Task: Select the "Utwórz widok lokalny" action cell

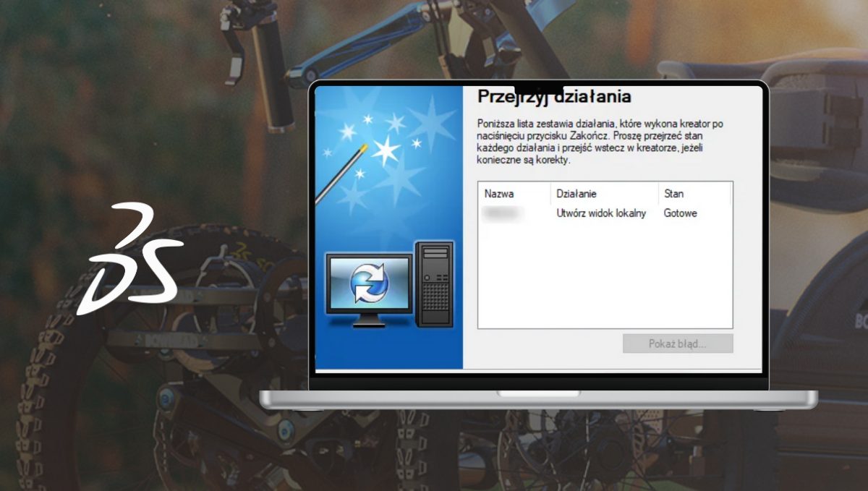Action: pos(601,213)
